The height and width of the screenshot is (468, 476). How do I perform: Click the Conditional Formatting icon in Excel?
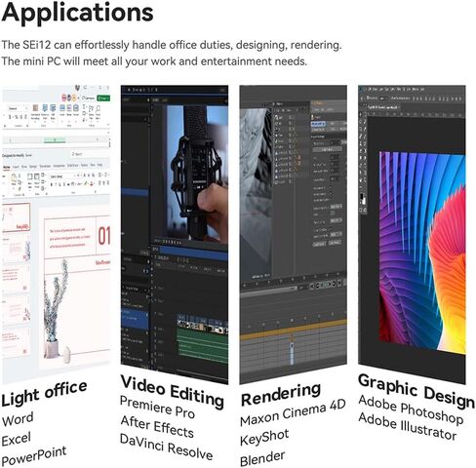click(x=35, y=108)
